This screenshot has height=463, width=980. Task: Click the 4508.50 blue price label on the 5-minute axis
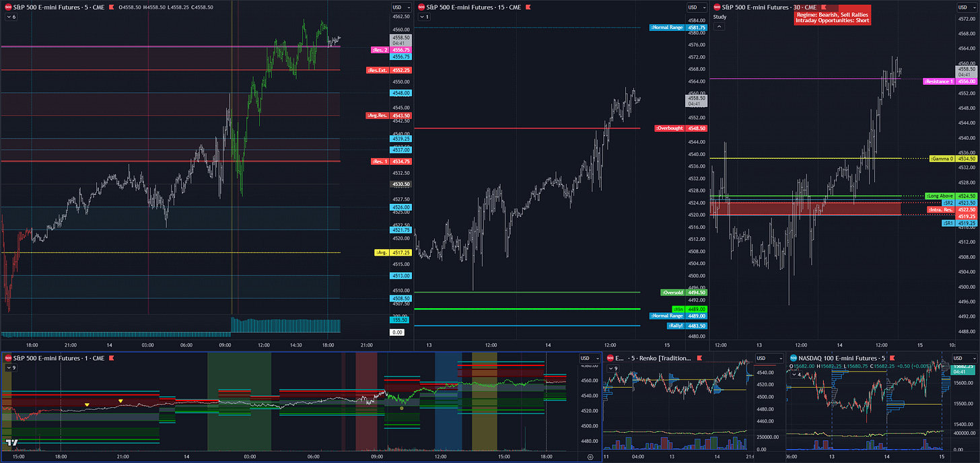click(401, 298)
